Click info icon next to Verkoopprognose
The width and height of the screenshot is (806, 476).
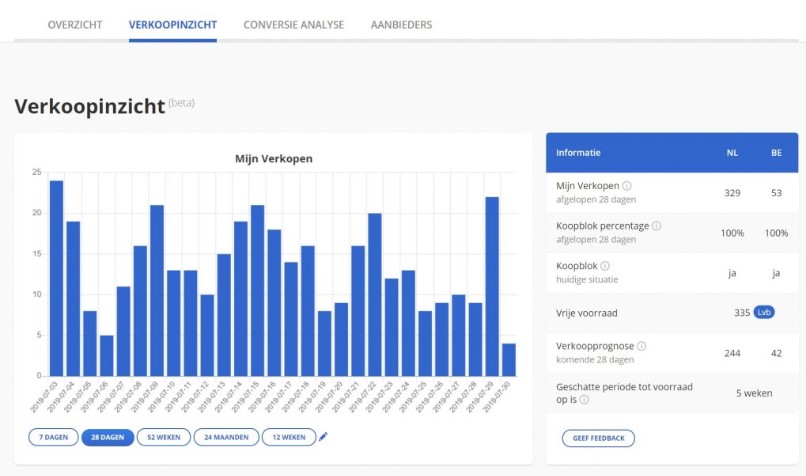[641, 346]
